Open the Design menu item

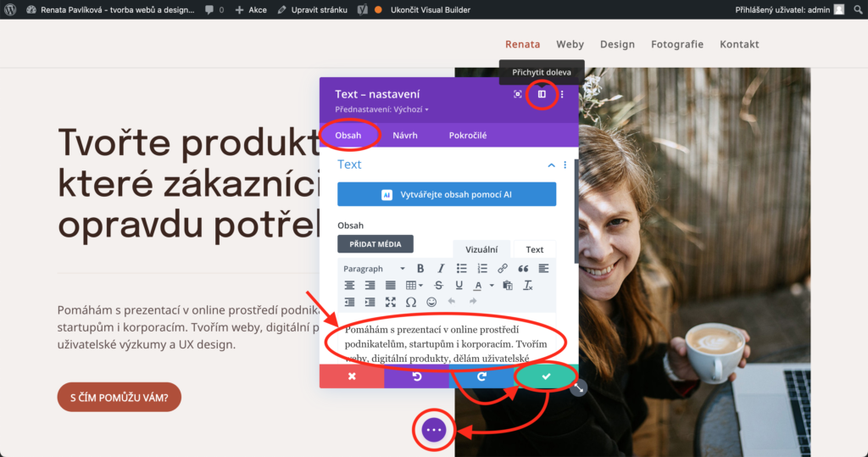[617, 44]
